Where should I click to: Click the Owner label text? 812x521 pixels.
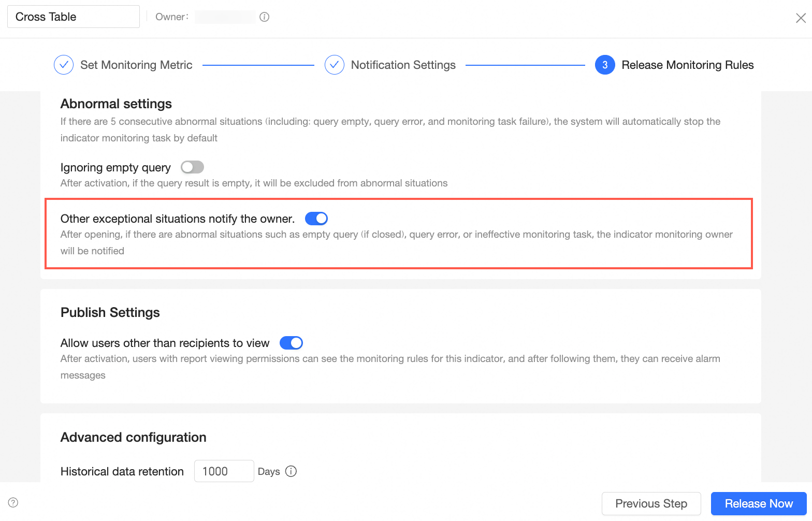click(172, 17)
